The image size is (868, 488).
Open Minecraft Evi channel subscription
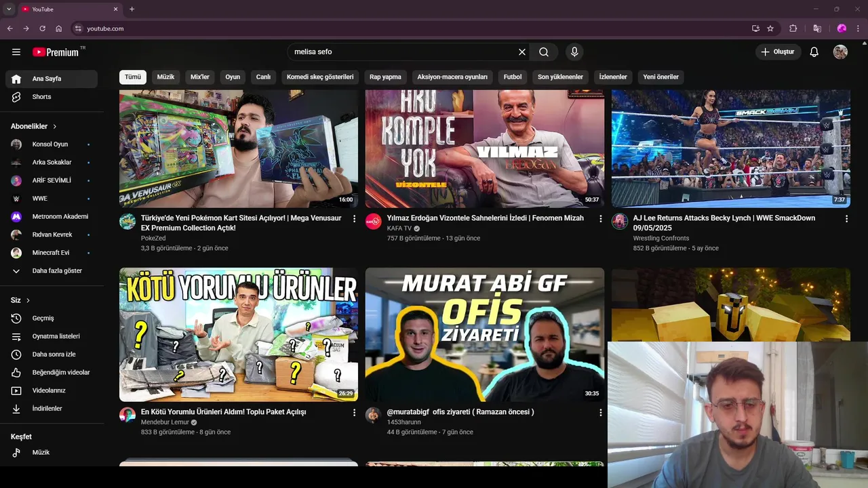click(52, 253)
